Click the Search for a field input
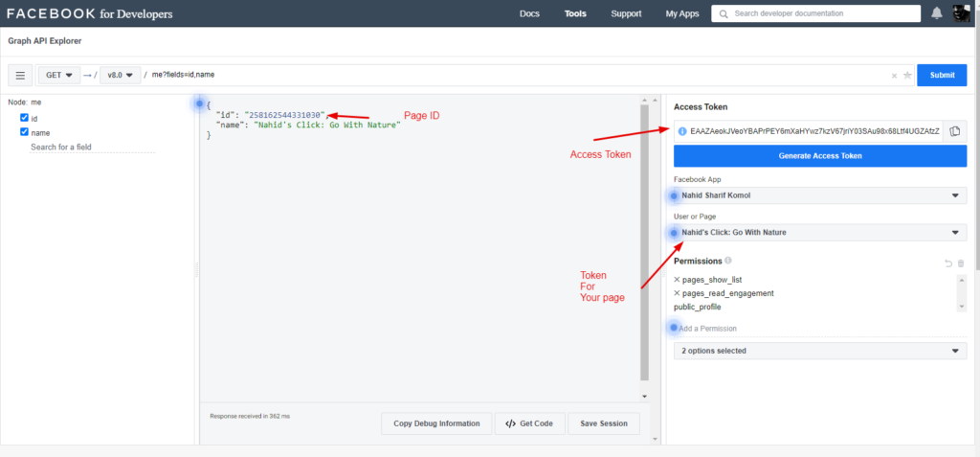Viewport: 980px width, 457px height. click(92, 148)
